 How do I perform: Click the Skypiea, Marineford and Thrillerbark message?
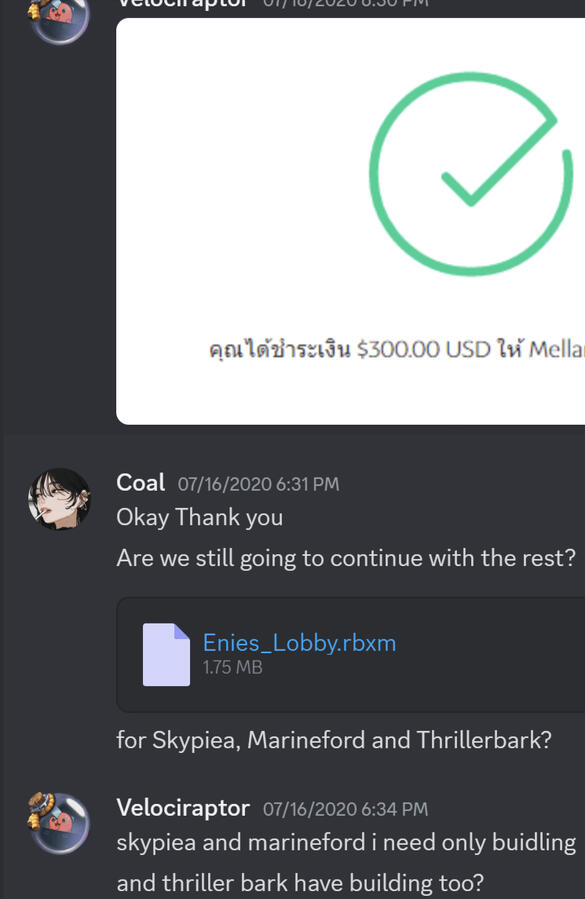pyautogui.click(x=334, y=740)
